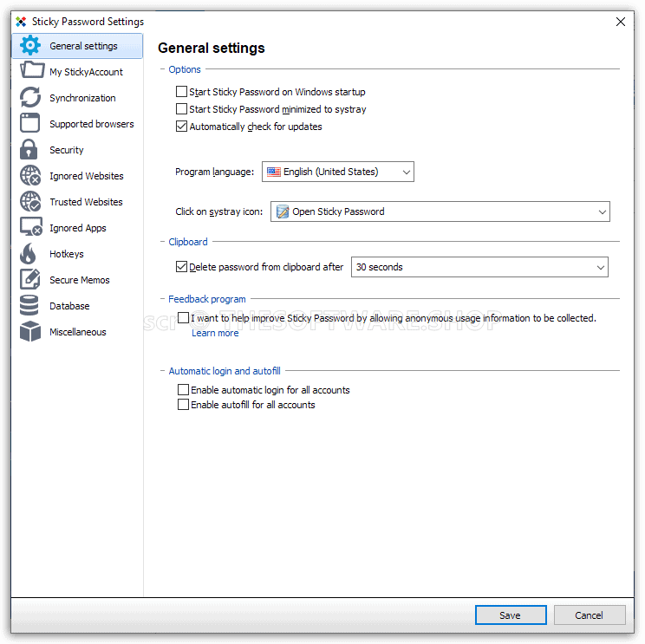This screenshot has height=644, width=645.
Task: Collapse the Clipboard section
Action: point(162,242)
